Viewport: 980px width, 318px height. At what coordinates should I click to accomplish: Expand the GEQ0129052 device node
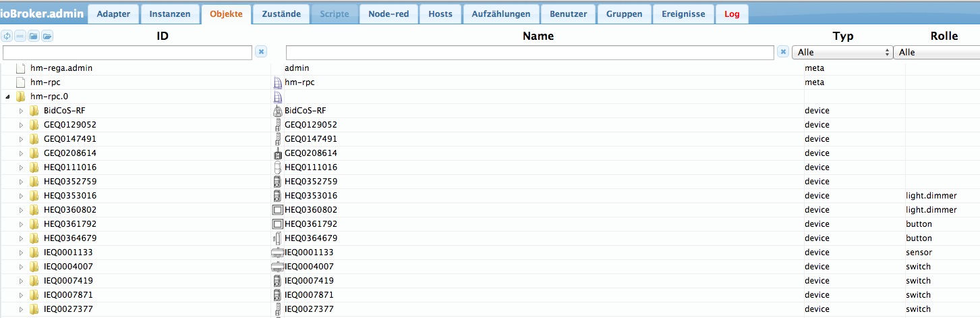(21, 125)
